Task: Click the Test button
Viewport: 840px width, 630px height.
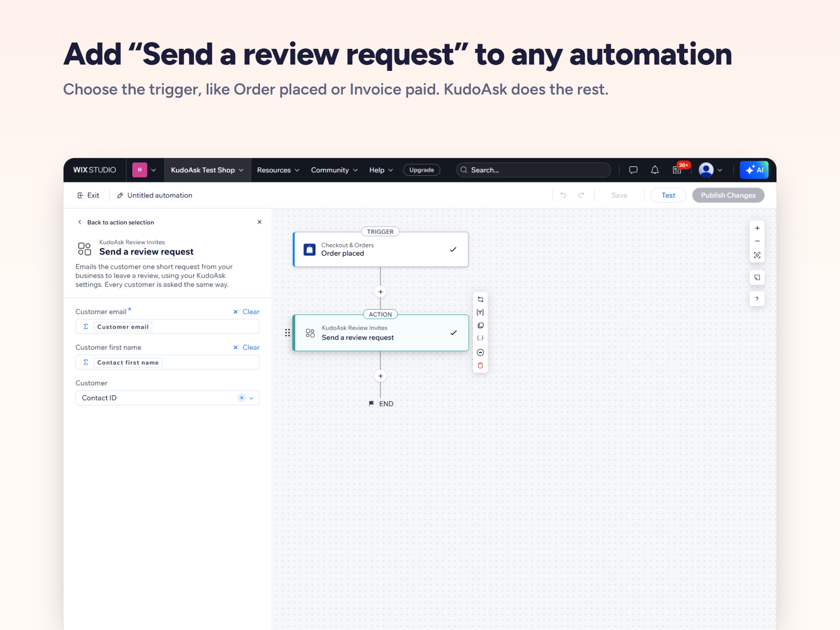Action: tap(668, 195)
